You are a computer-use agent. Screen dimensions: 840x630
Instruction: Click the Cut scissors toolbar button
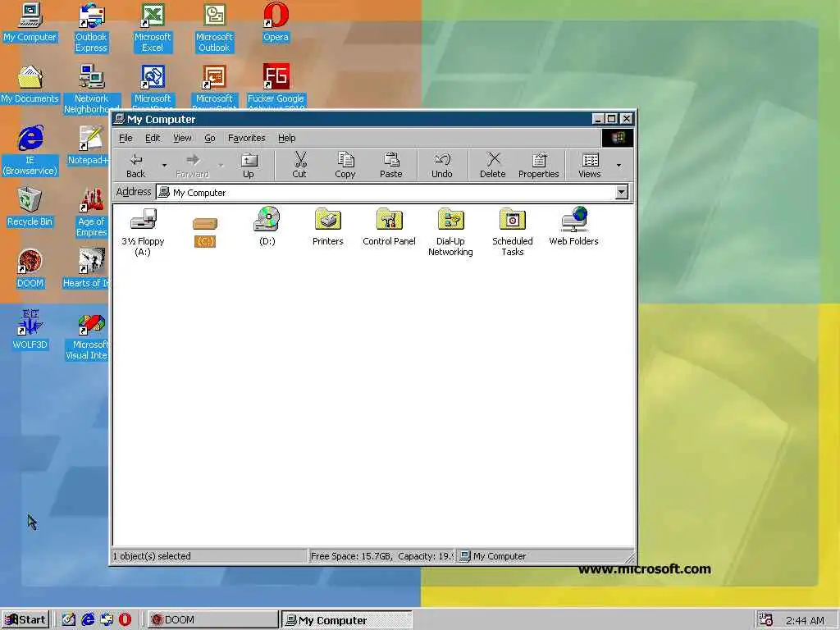click(299, 165)
